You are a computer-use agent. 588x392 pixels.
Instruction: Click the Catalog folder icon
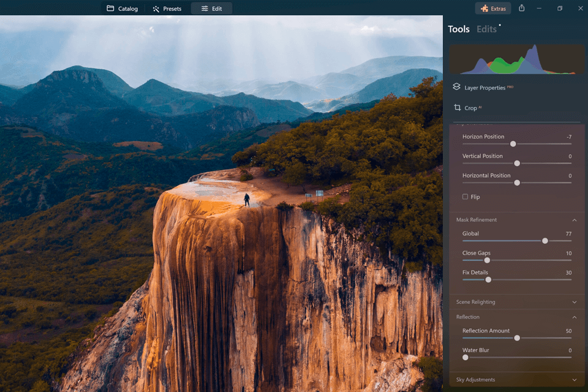(110, 8)
